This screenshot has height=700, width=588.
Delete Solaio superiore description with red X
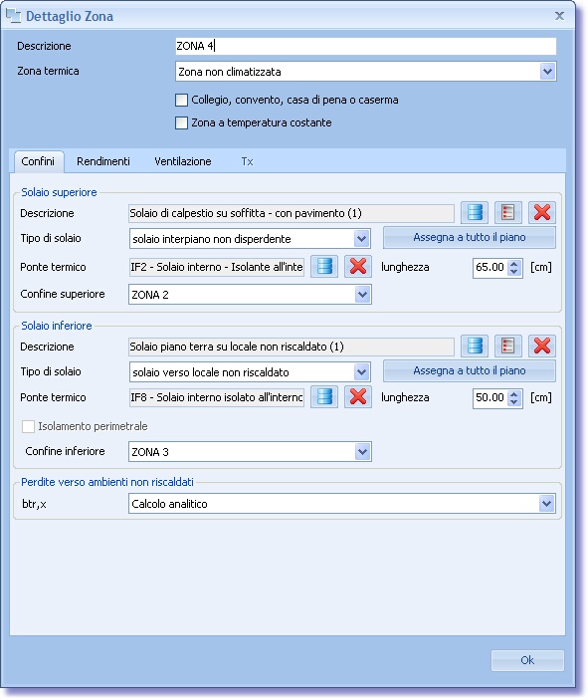(x=542, y=212)
